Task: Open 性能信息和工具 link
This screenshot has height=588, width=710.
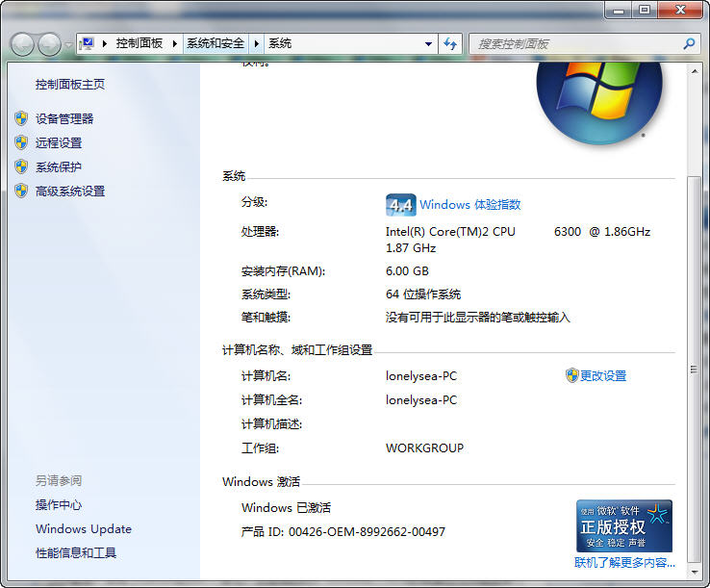Action: (76, 552)
